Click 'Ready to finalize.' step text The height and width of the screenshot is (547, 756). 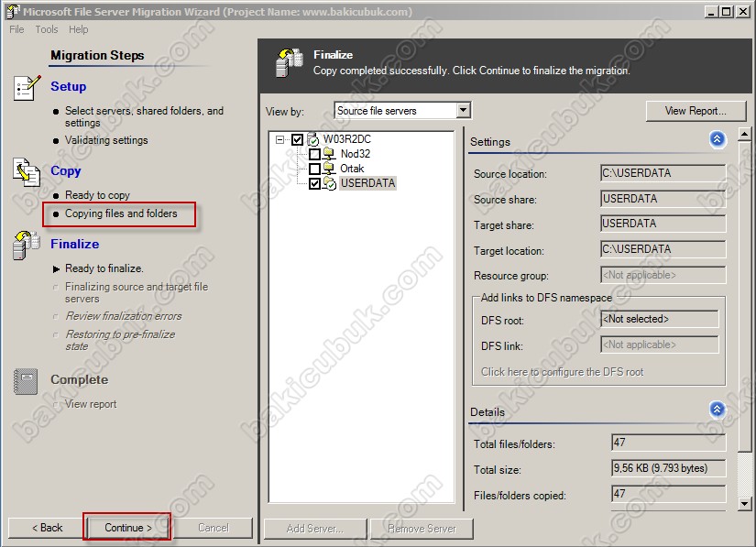[x=104, y=268]
